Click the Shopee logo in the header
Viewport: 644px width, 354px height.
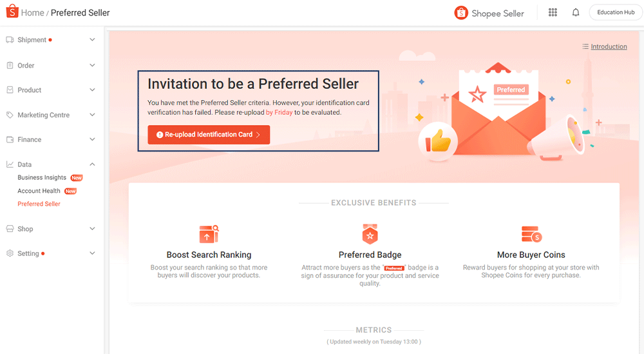(12, 11)
